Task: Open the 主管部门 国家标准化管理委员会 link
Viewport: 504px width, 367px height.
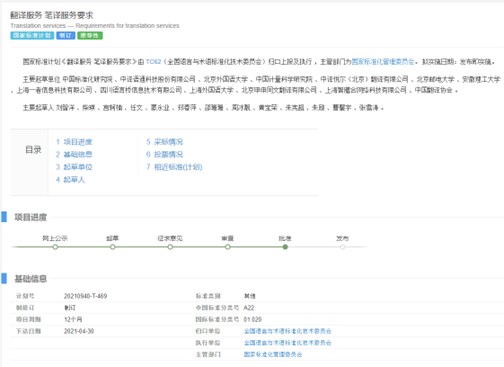Action: click(273, 354)
